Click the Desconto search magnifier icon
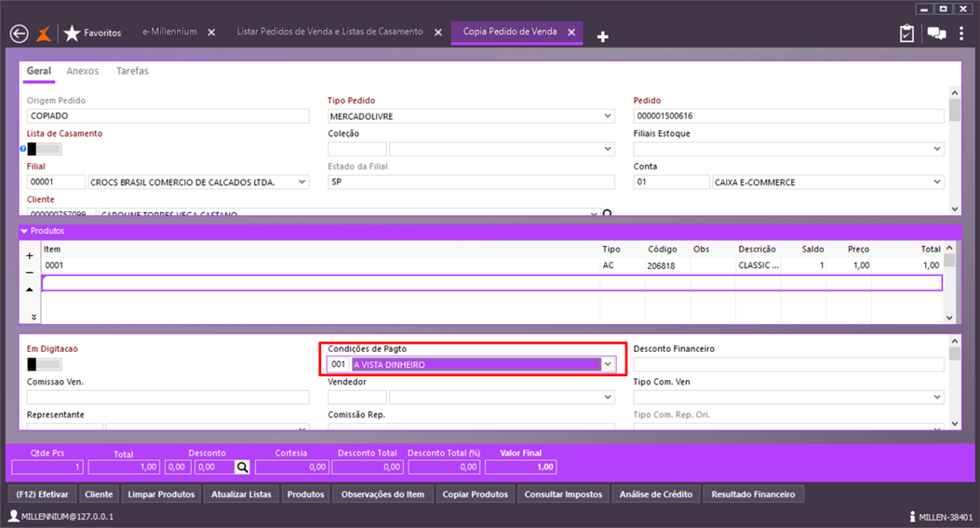 [x=243, y=467]
